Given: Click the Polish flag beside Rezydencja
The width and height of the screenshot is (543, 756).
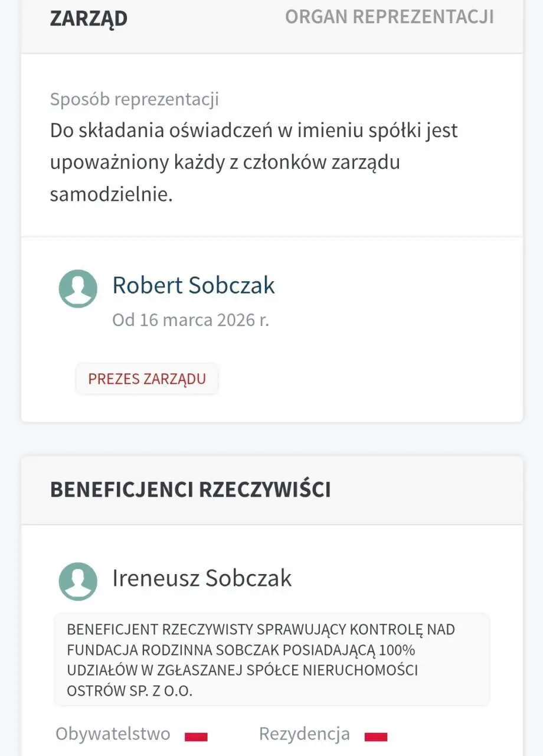Looking at the screenshot, I should coord(376,737).
